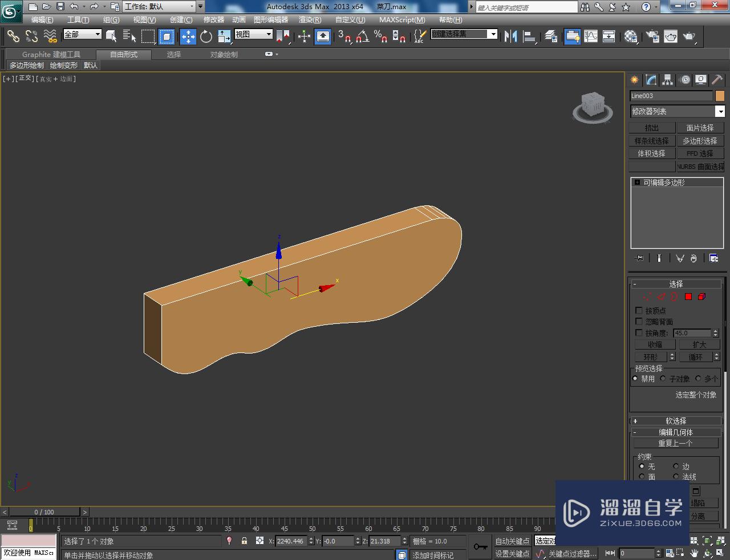The height and width of the screenshot is (560, 730).
Task: Activate the Select Object arrow tool
Action: pos(111,36)
